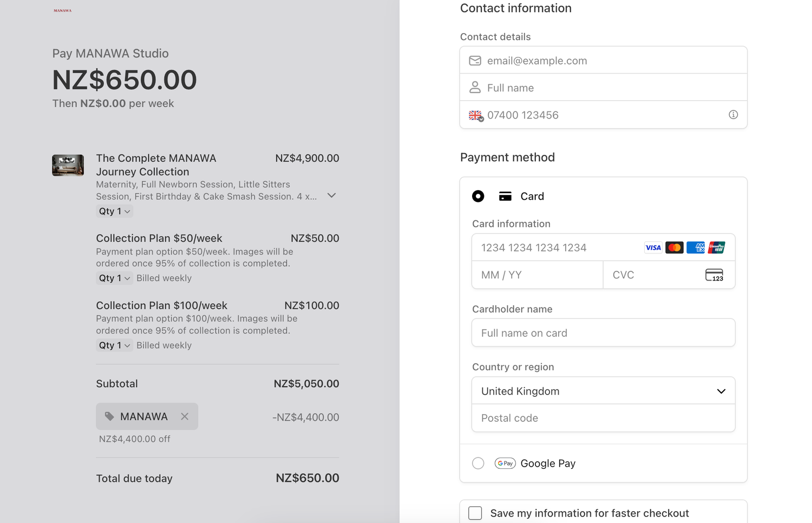Open Qty dropdown for Collection Plan $50/week

coord(114,278)
